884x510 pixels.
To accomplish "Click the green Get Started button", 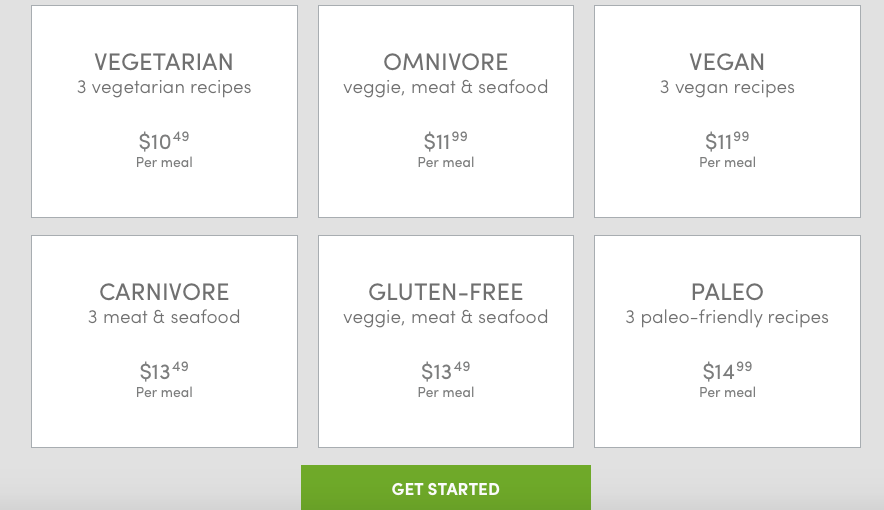I will 445,488.
